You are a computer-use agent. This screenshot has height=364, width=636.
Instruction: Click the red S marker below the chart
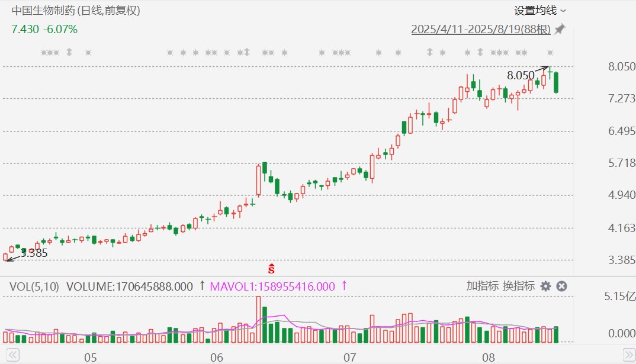point(271,269)
